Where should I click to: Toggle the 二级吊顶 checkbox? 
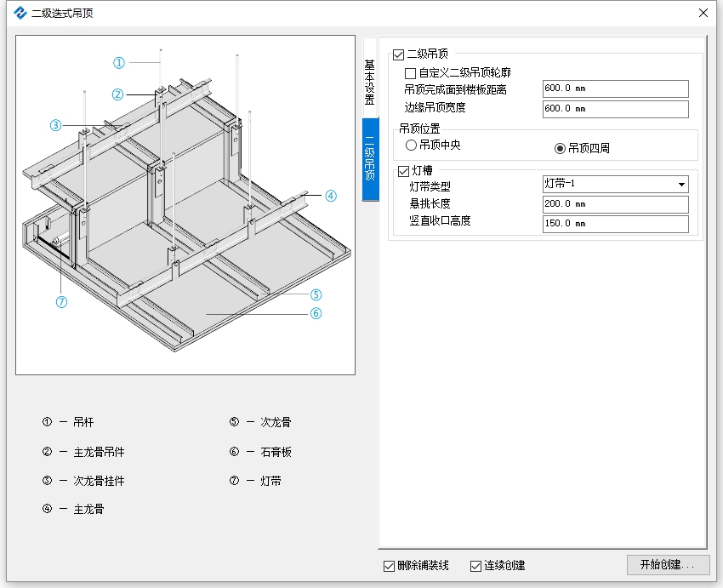pos(398,54)
